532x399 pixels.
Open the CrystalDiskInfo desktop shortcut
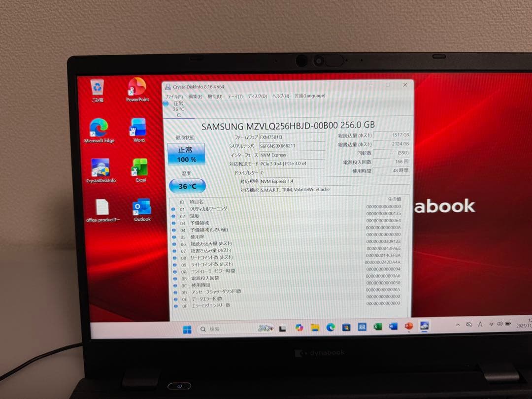[x=101, y=170]
